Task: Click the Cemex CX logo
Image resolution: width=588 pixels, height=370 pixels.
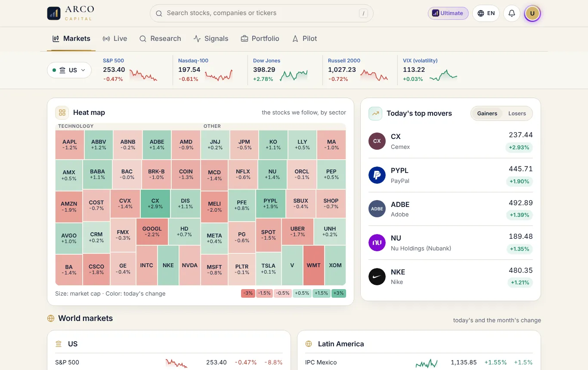Action: 377,141
